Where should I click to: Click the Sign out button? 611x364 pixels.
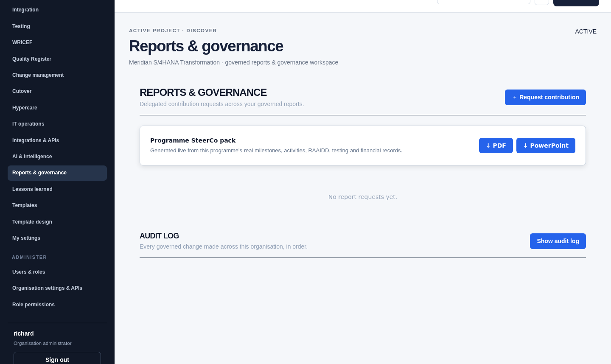[x=57, y=358]
